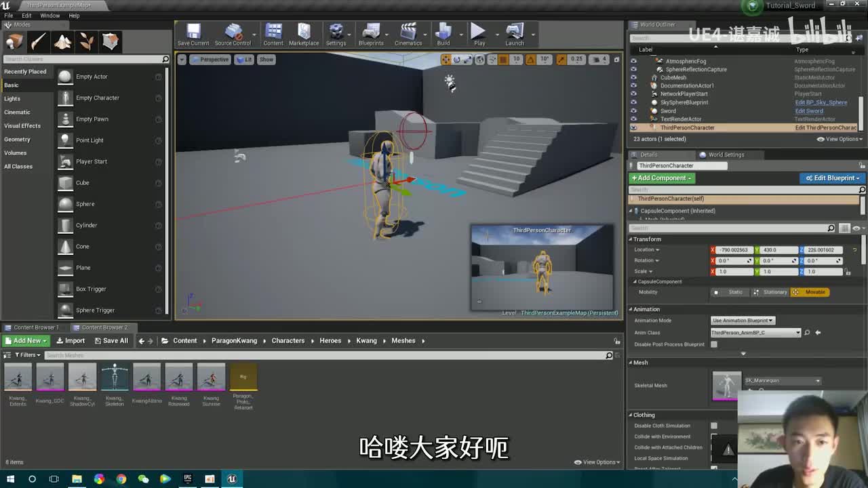Click the Cone shape placement icon
This screenshot has width=868, height=488.
coord(65,246)
